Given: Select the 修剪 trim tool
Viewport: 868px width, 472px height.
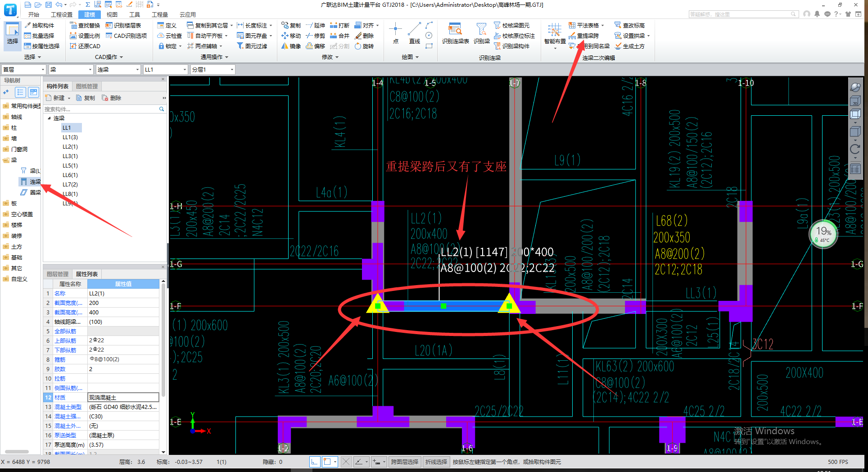Looking at the screenshot, I should [315, 36].
